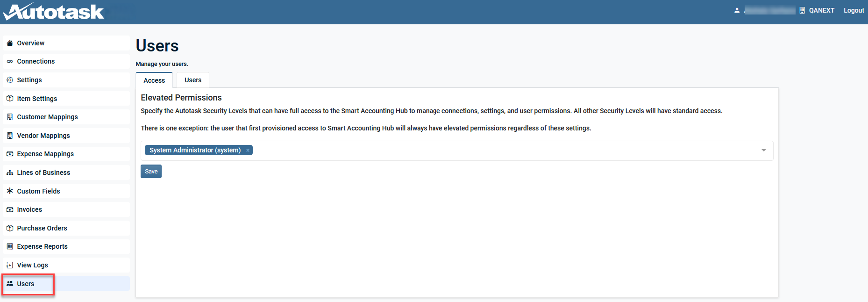
Task: Remove System Administrator (system) tag
Action: tap(248, 151)
